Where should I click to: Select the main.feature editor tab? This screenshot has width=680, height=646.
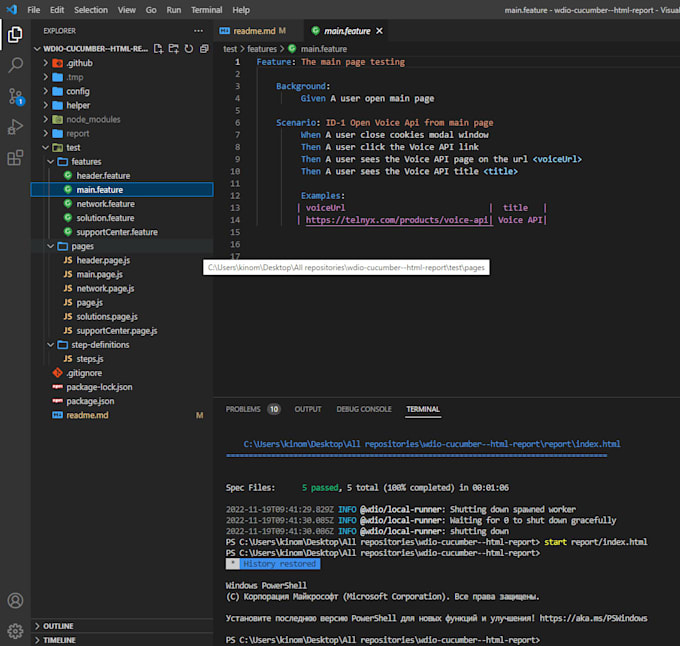[x=347, y=31]
